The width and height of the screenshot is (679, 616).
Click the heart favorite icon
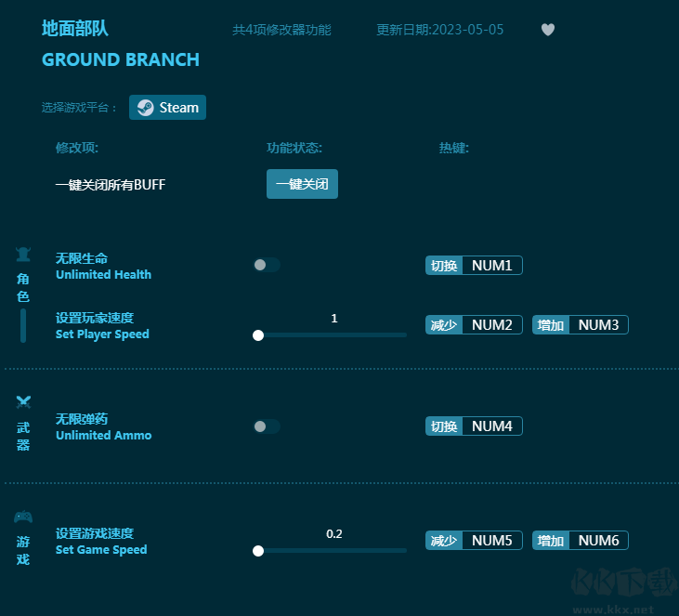[x=548, y=30]
